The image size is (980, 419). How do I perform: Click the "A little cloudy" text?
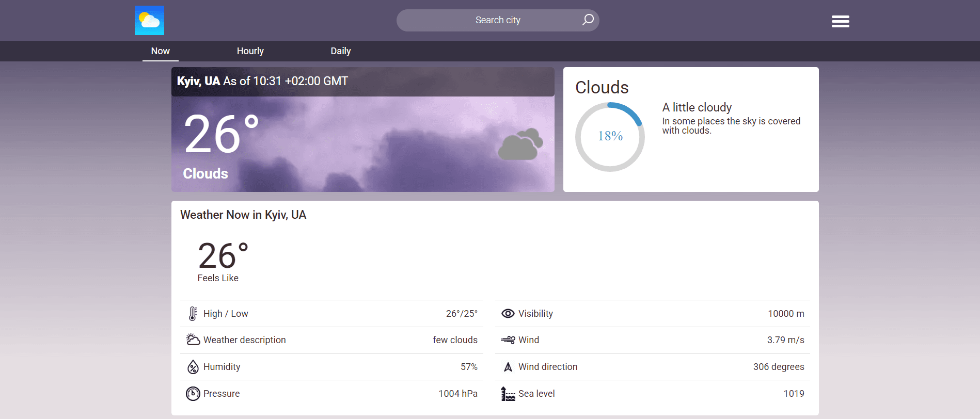(x=697, y=107)
